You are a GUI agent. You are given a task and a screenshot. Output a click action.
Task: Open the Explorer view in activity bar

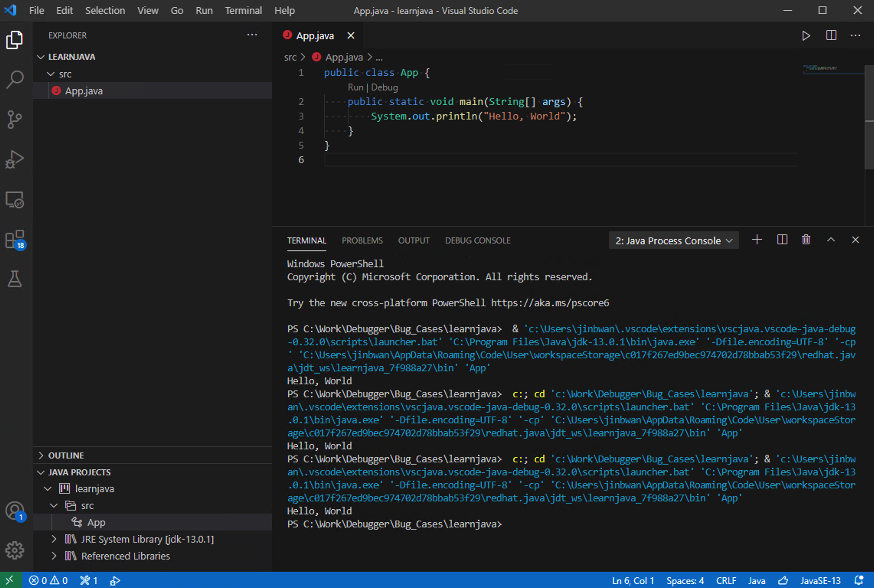(x=15, y=40)
